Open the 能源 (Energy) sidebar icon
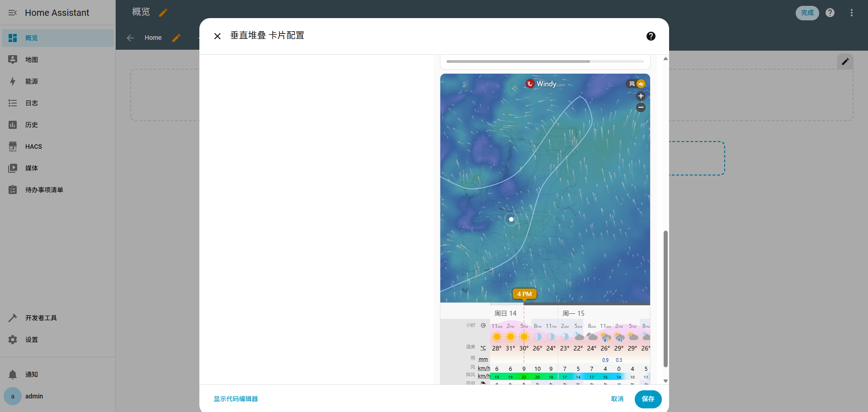The width and height of the screenshot is (868, 412). (x=13, y=81)
